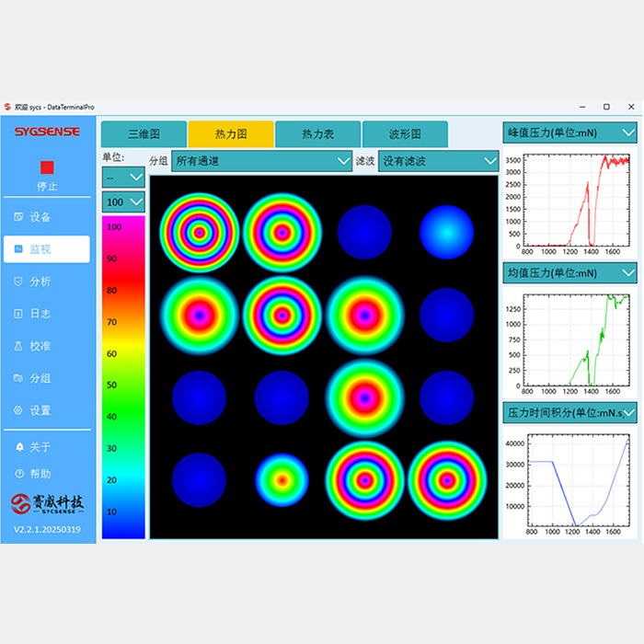Open the 所有通道 channel group dropdown
This screenshot has width=644, height=644.
click(x=262, y=161)
